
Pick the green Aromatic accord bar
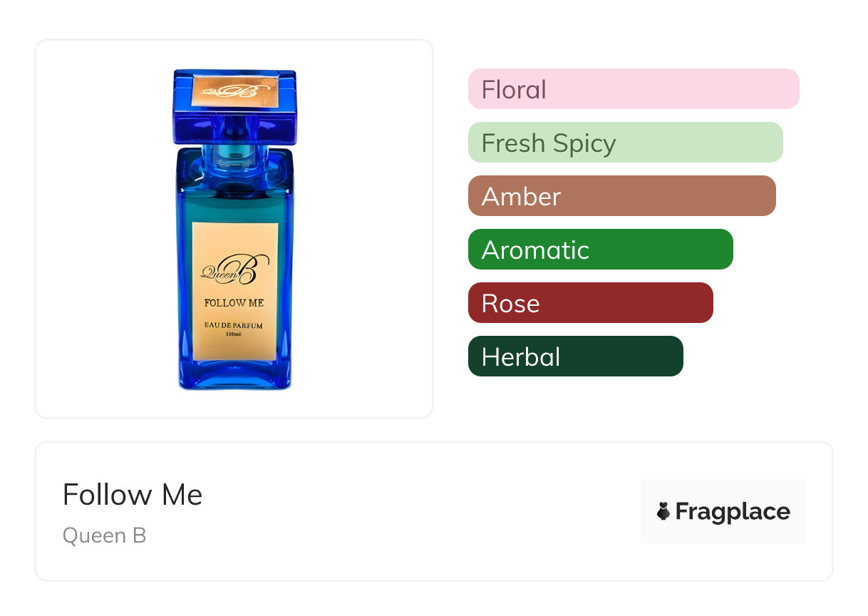pos(600,250)
